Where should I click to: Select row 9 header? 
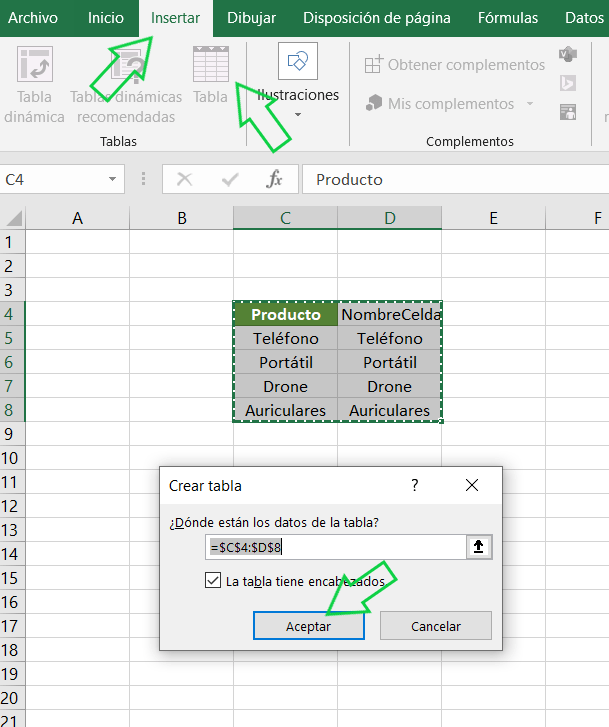point(13,434)
